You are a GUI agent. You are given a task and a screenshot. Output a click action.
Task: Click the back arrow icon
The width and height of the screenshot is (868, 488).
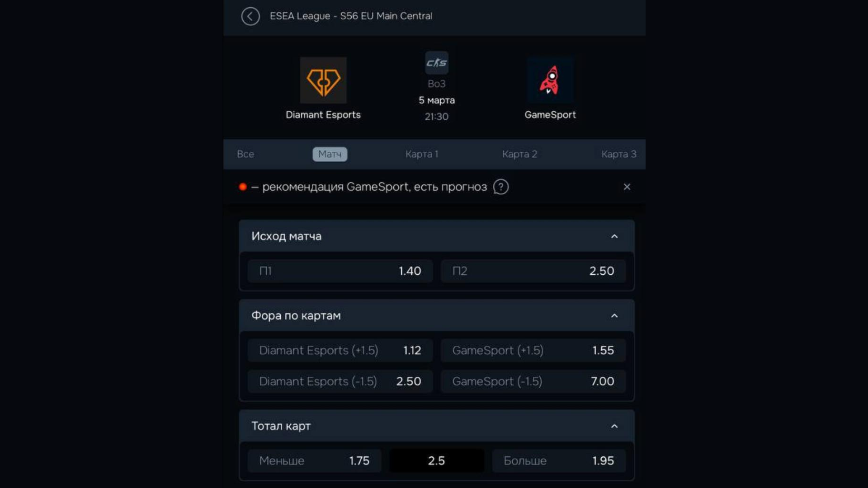[250, 16]
